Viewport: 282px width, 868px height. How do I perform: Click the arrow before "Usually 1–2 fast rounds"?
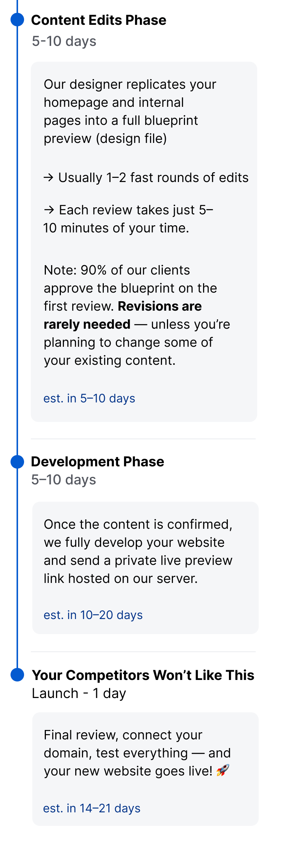(x=49, y=178)
